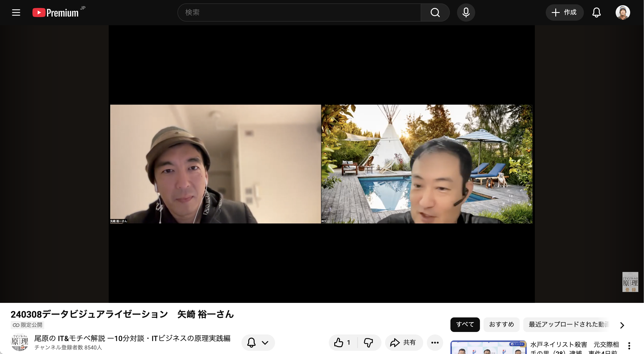Open options for 水戸ネイリスト殺害 video

point(629,346)
